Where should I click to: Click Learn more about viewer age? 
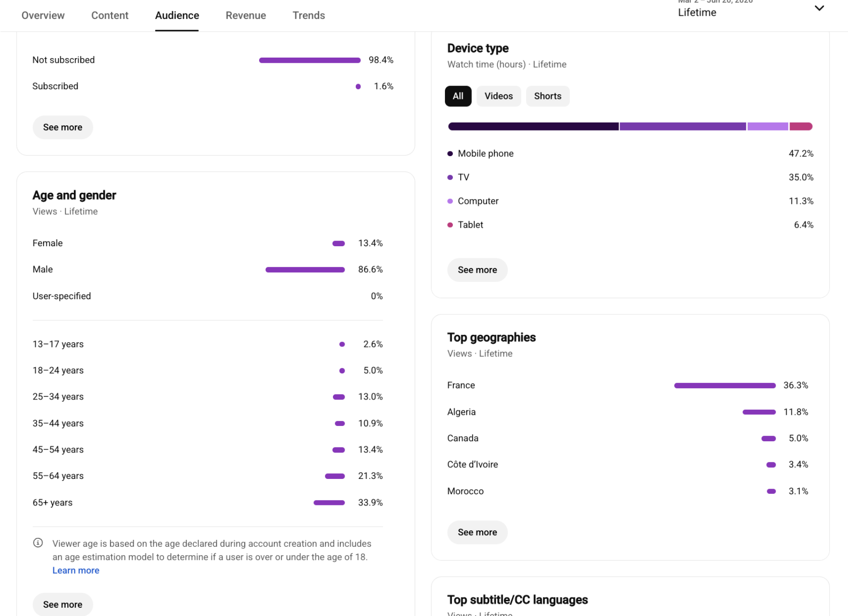pos(76,570)
